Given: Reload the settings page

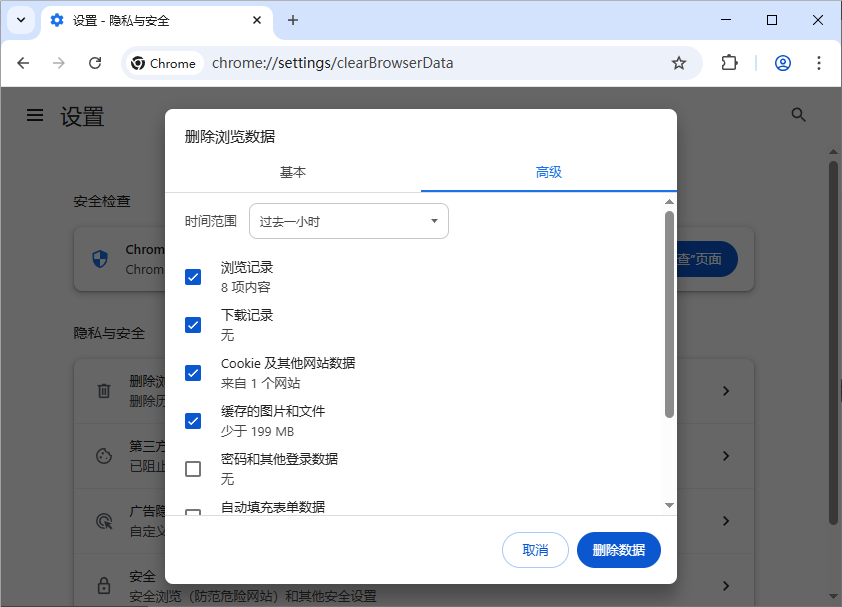Looking at the screenshot, I should pos(95,62).
